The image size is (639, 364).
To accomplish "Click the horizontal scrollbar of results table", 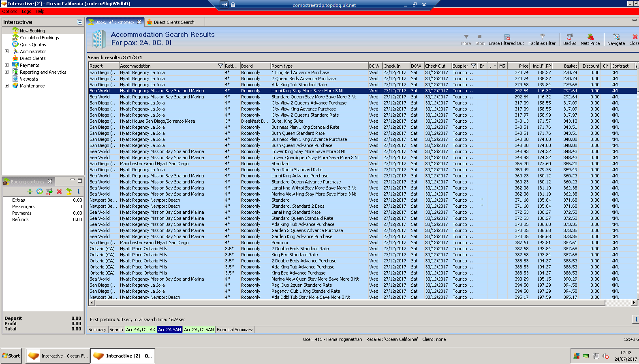I will pos(350,302).
